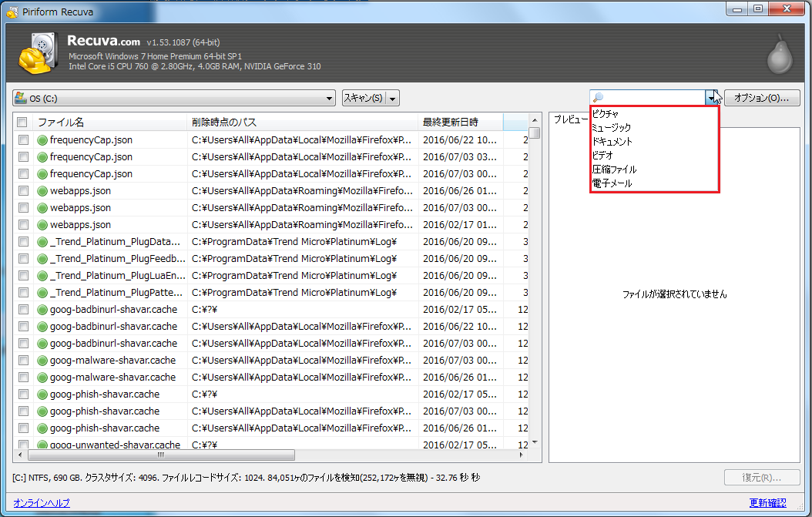Open the オンラインヘルプ link
This screenshot has height=517, width=812.
point(42,502)
